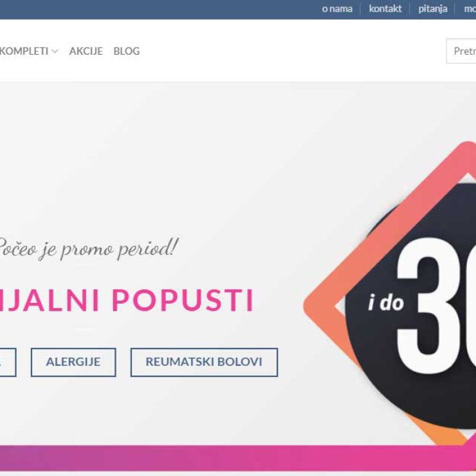Select the AKCIJE menu item
This screenshot has height=476, width=476.
point(86,51)
